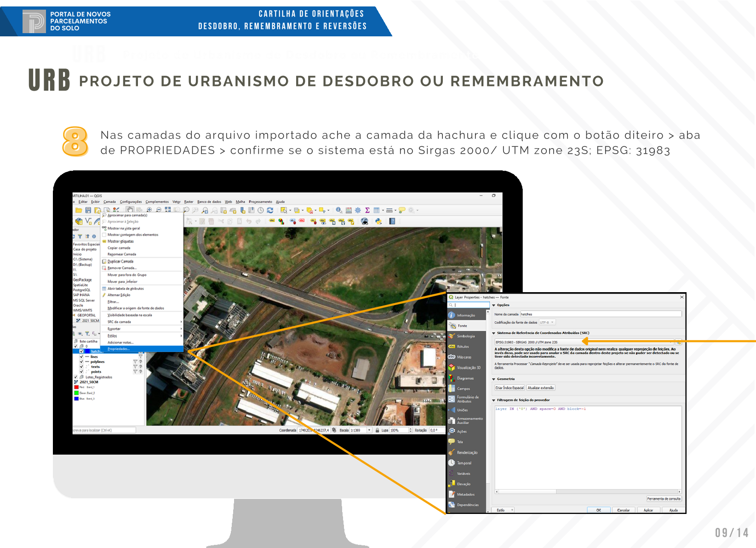Click the Python console toolbar icon
The image size is (756, 548).
[x=378, y=221]
